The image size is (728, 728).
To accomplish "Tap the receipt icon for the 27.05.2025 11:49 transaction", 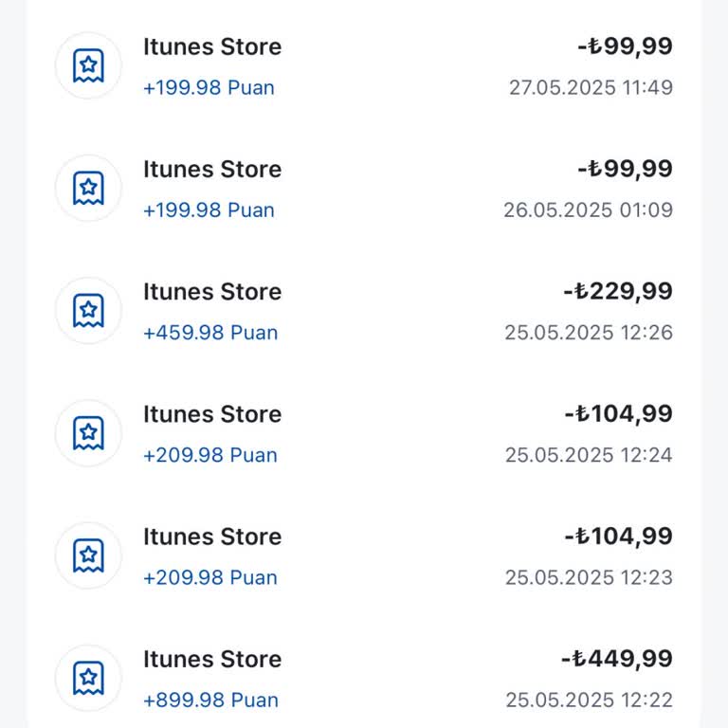I will (88, 65).
